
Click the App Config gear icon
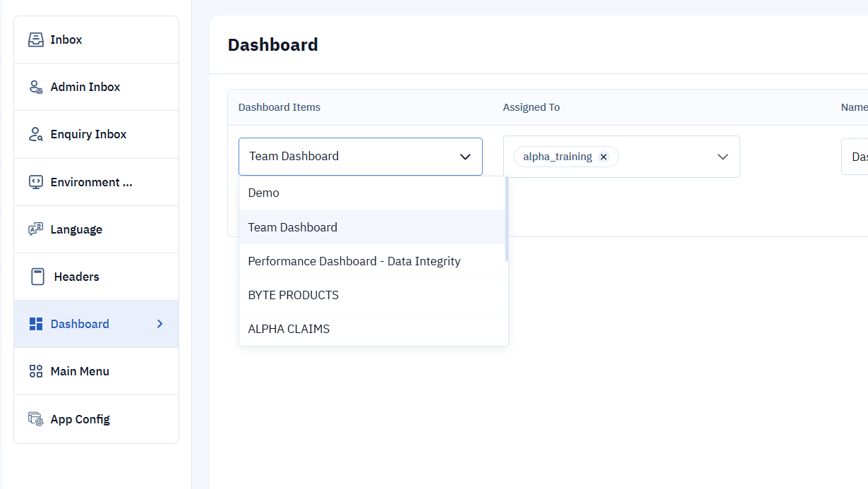(35, 419)
